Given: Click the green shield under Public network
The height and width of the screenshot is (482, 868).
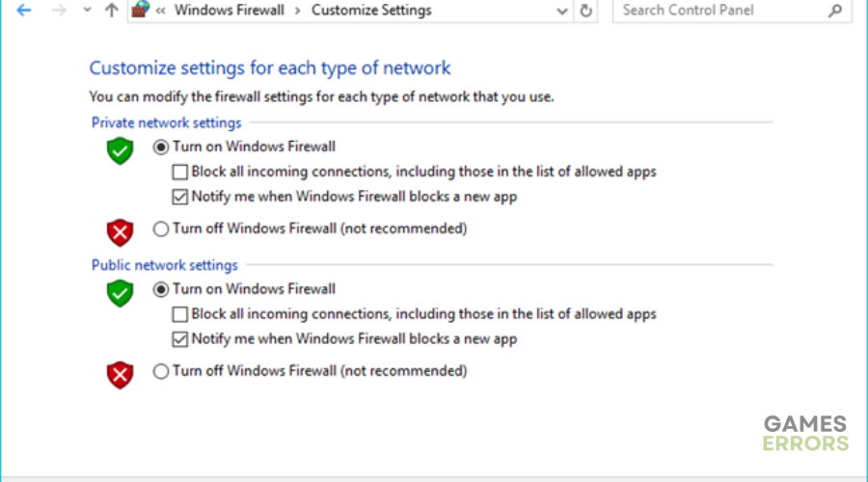Looking at the screenshot, I should [121, 293].
